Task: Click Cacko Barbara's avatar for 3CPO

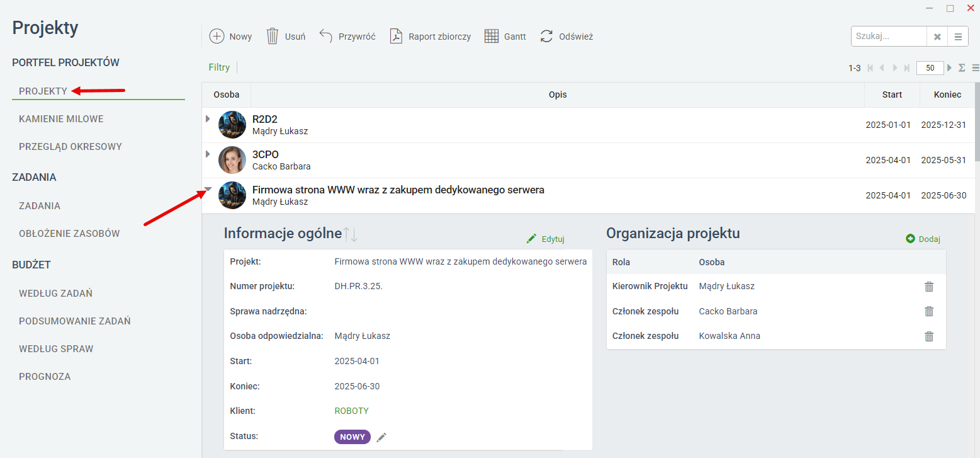Action: point(232,160)
